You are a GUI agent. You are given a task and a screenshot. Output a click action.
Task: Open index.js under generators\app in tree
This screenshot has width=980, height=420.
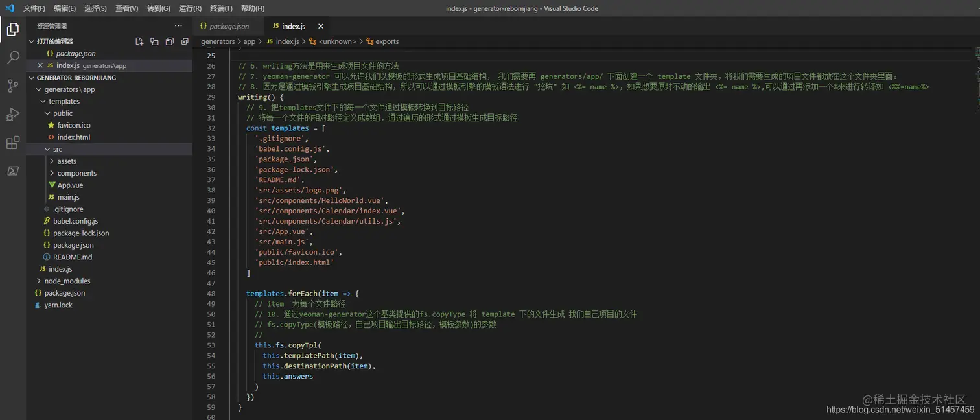[60, 269]
